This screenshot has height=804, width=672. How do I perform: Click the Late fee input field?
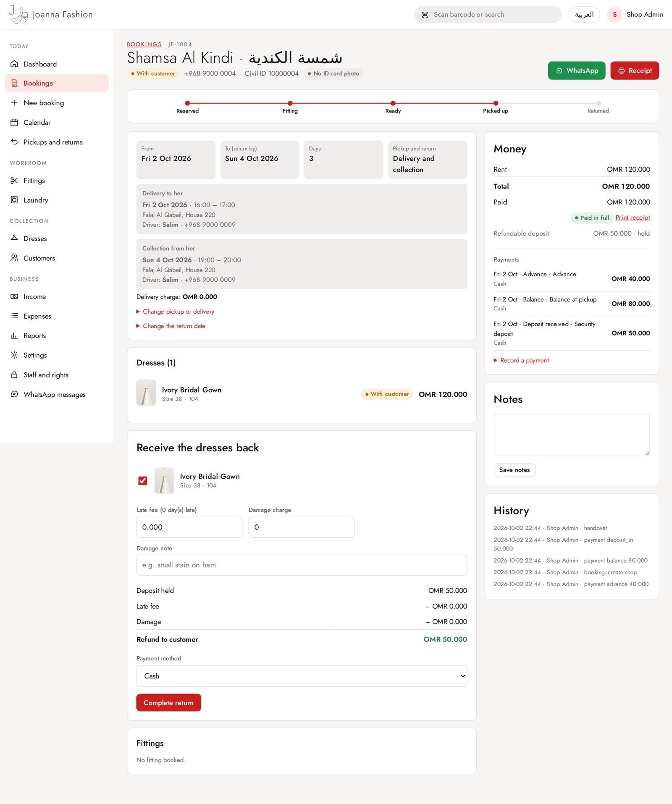[x=189, y=527]
